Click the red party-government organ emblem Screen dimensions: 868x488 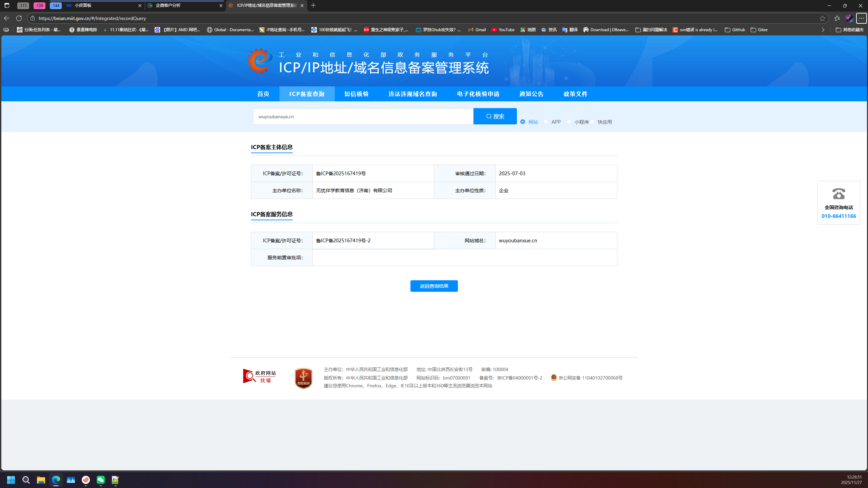303,378
